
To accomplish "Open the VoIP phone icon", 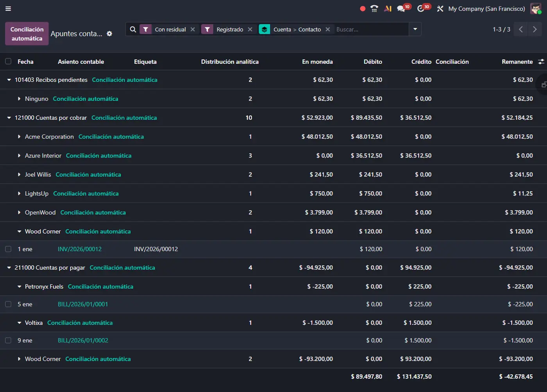I will (374, 9).
